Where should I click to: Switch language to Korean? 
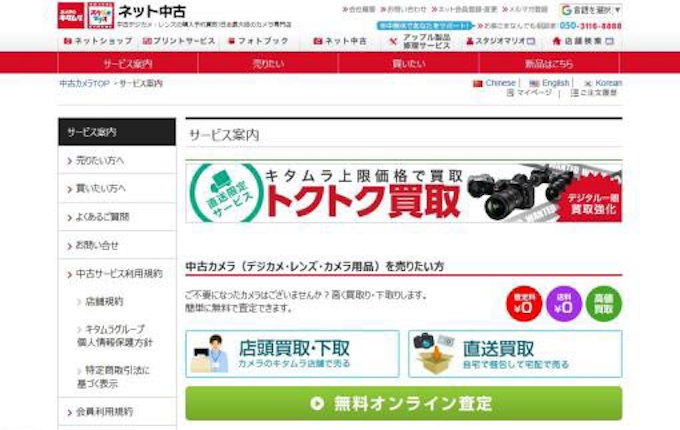pyautogui.click(x=602, y=83)
